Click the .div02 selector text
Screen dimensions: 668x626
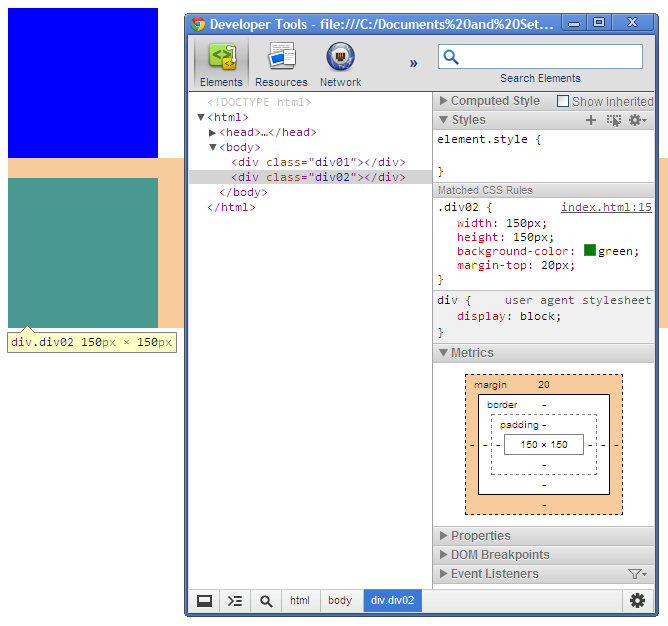point(458,208)
